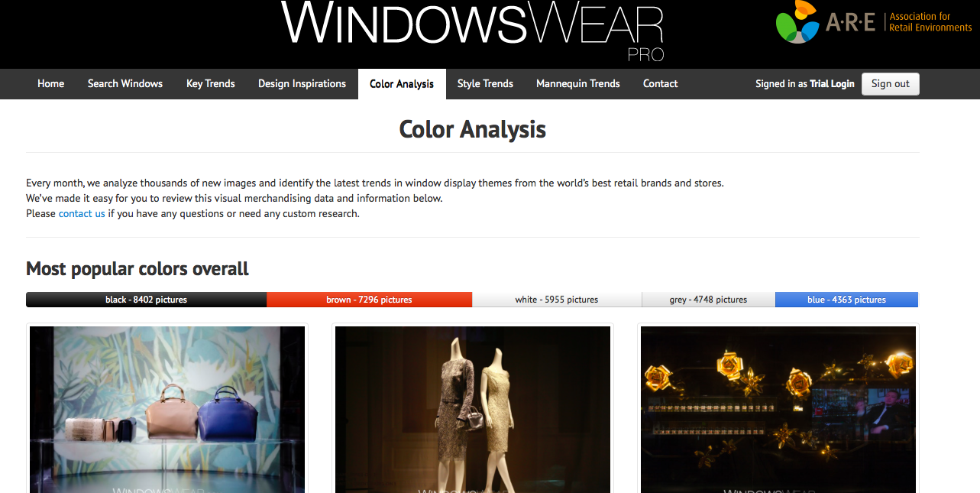Click the 'Trial Login' username text

[x=832, y=84]
